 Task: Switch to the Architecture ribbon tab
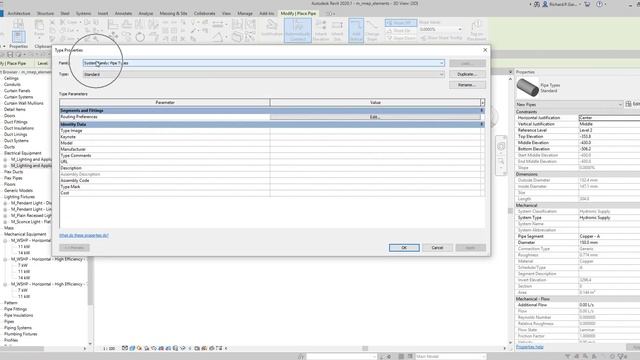(x=19, y=13)
